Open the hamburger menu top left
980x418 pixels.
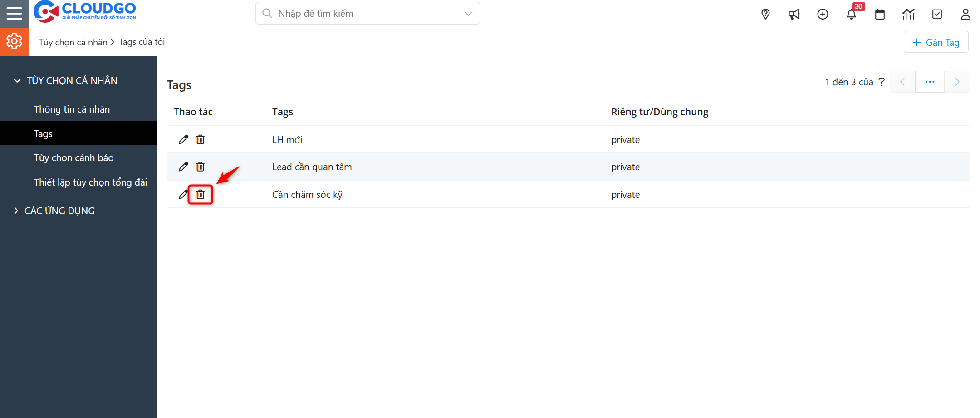coord(14,13)
